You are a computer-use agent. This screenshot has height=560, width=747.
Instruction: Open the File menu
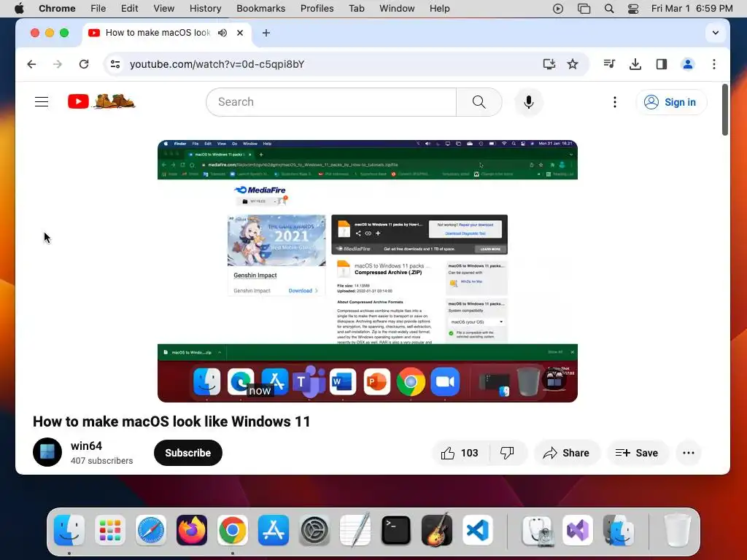click(98, 9)
